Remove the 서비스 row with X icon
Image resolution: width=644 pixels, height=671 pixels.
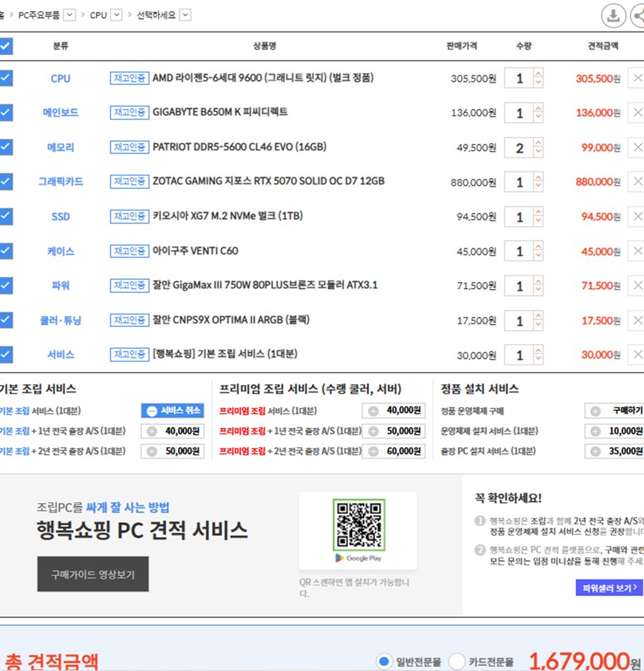click(637, 354)
